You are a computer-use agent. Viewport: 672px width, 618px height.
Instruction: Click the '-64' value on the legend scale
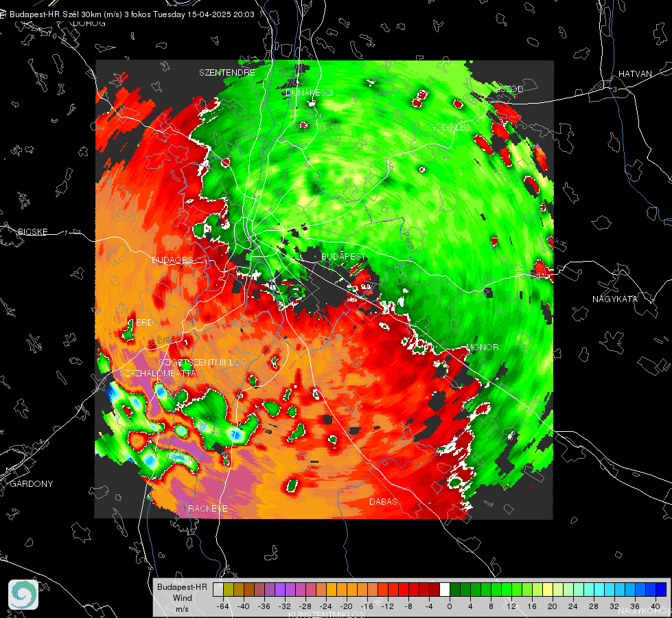tap(223, 606)
